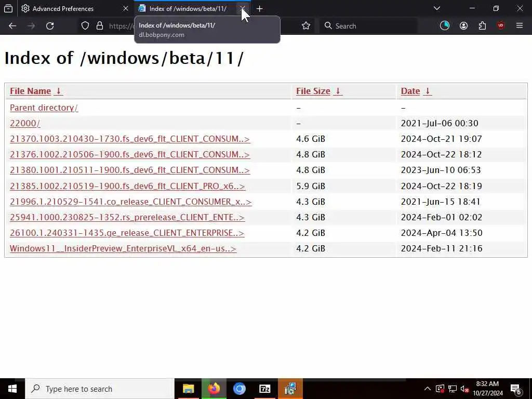The height and width of the screenshot is (399, 532).
Task: Bookmark this page with the star
Action: pos(306,26)
